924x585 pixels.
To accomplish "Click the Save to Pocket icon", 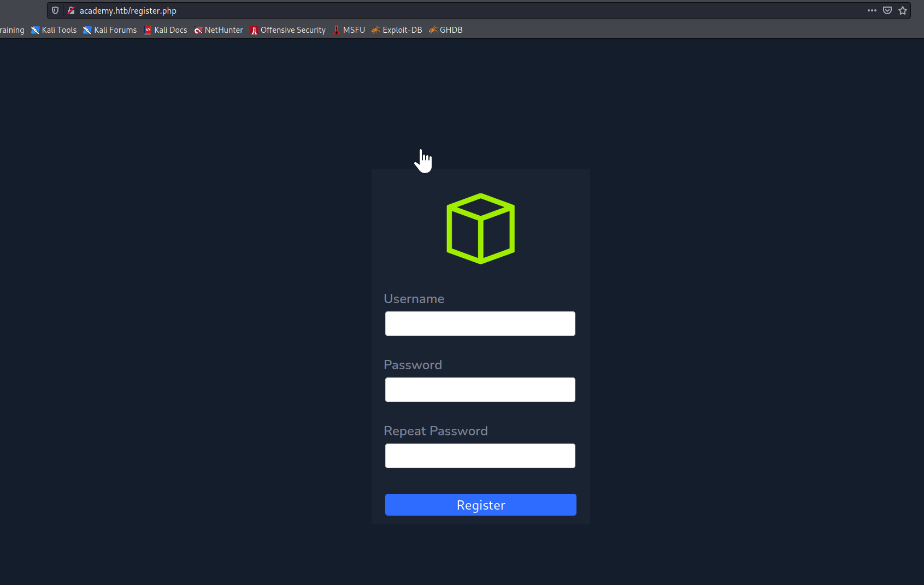I will coord(887,10).
